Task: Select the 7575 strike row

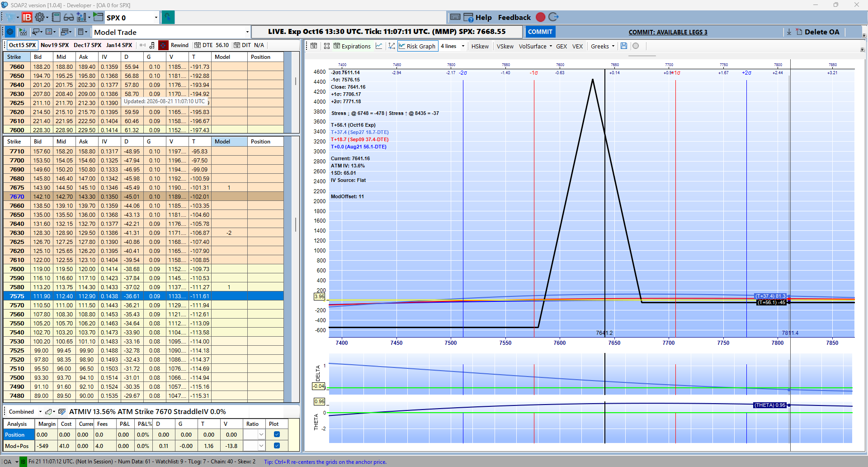Action: (143, 296)
